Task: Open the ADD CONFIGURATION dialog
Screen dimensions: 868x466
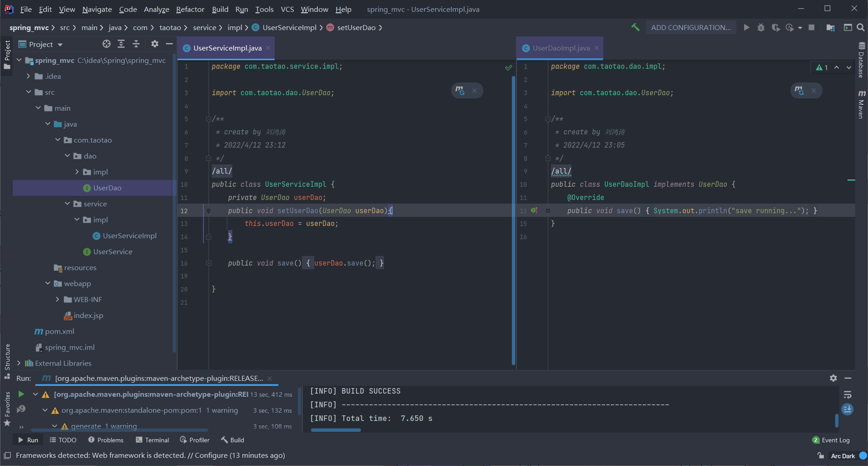Action: tap(690, 27)
